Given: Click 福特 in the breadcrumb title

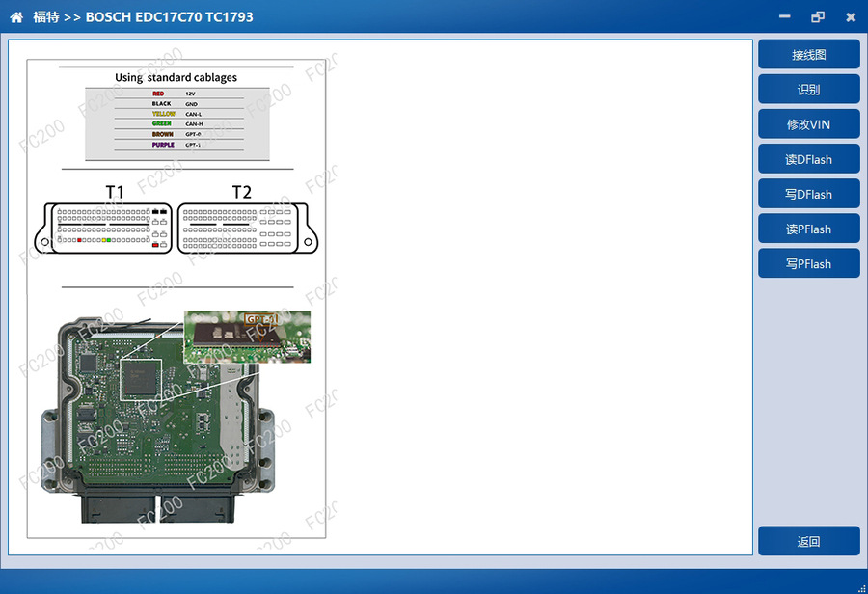Looking at the screenshot, I should [x=46, y=17].
